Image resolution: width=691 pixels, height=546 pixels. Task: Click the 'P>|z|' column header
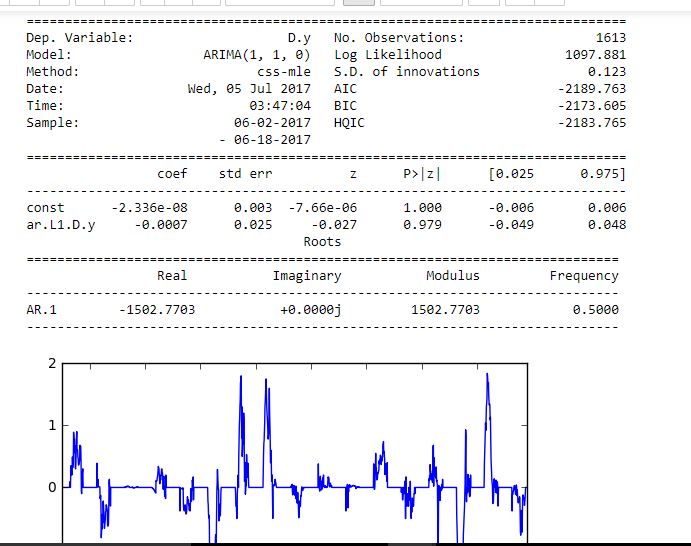click(422, 174)
